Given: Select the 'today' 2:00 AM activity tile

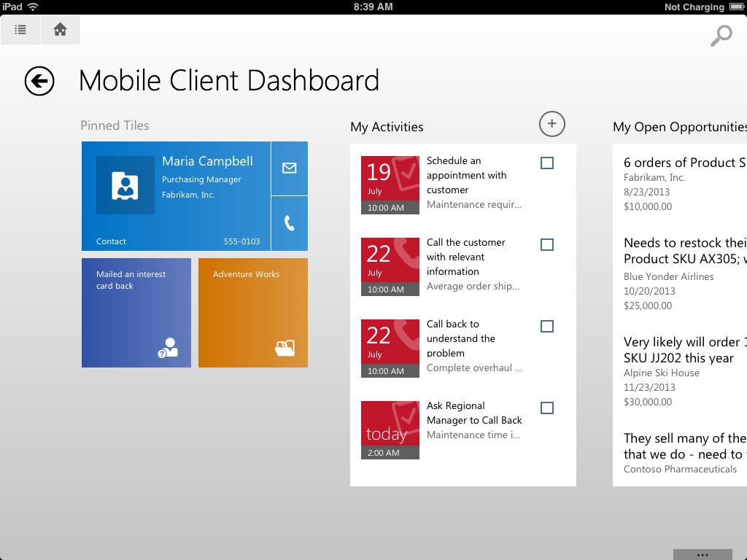Looking at the screenshot, I should (x=390, y=430).
